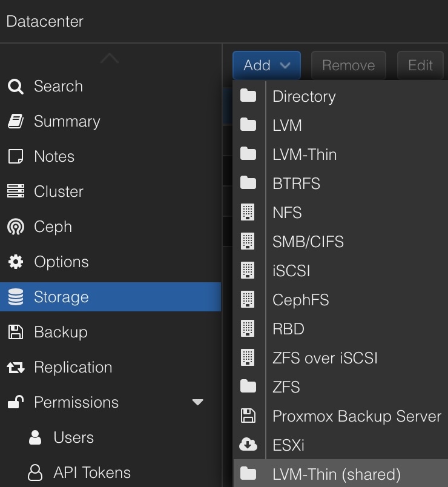
Task: Choose Directory from Add menu
Action: pyautogui.click(x=341, y=96)
